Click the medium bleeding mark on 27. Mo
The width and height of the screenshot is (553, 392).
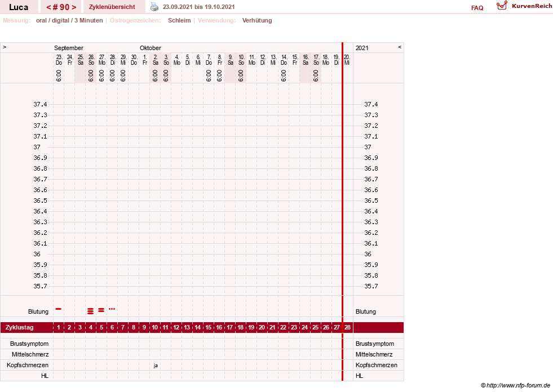coord(101,310)
